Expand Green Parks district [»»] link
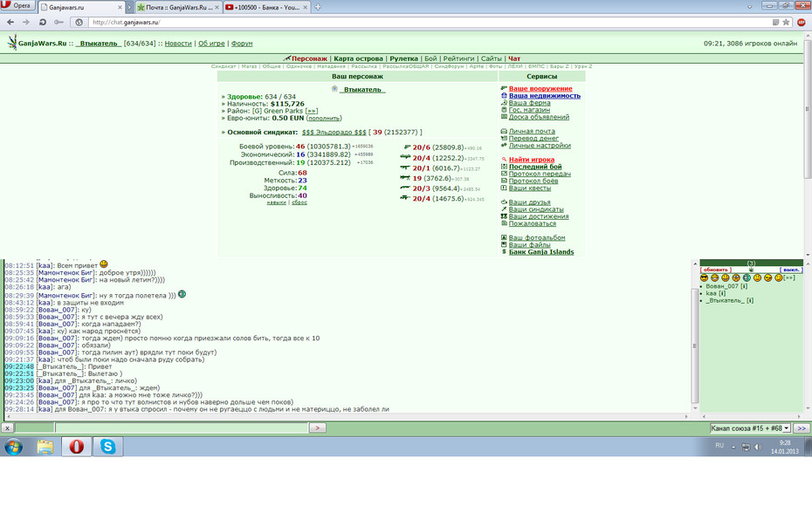Screen dimensions: 812x520 pyautogui.click(x=311, y=111)
